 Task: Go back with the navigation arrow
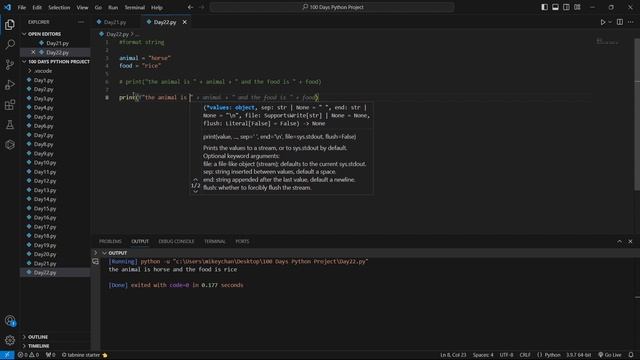pyautogui.click(x=191, y=7)
